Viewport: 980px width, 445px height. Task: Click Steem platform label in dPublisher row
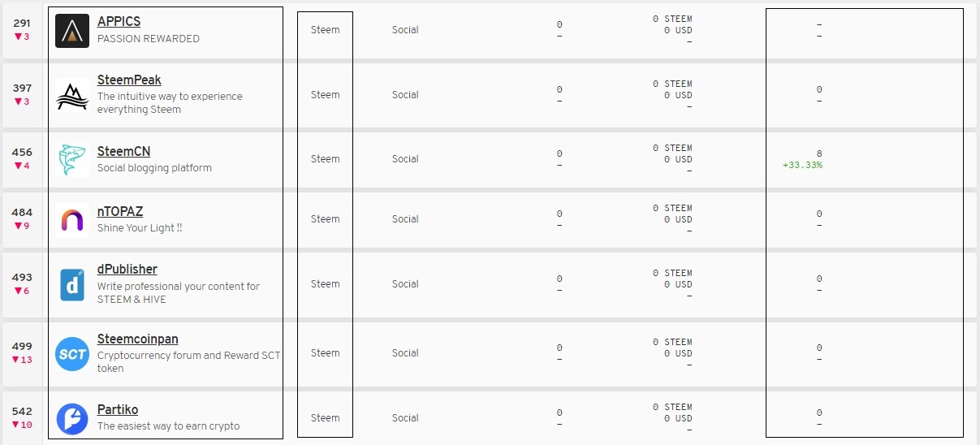(x=325, y=284)
